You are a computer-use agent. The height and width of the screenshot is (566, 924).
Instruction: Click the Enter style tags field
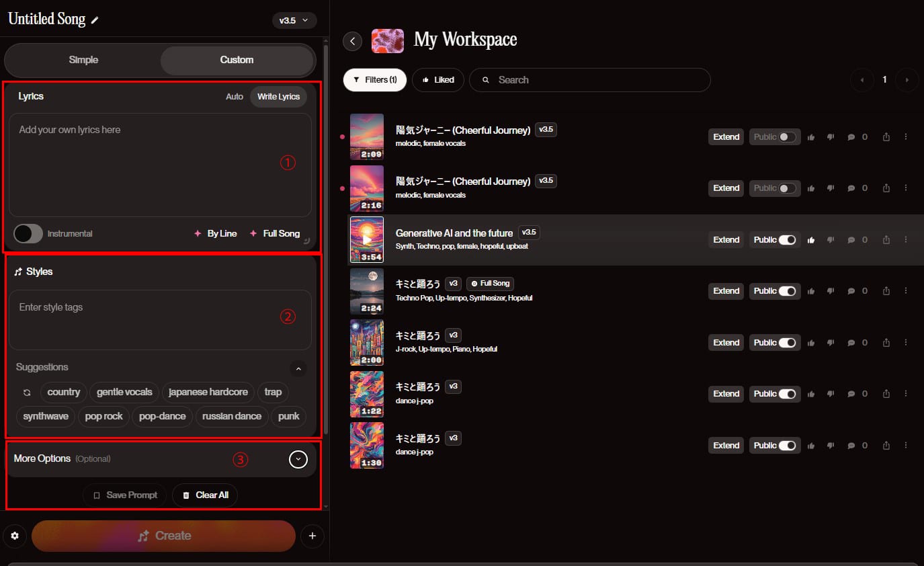point(160,320)
